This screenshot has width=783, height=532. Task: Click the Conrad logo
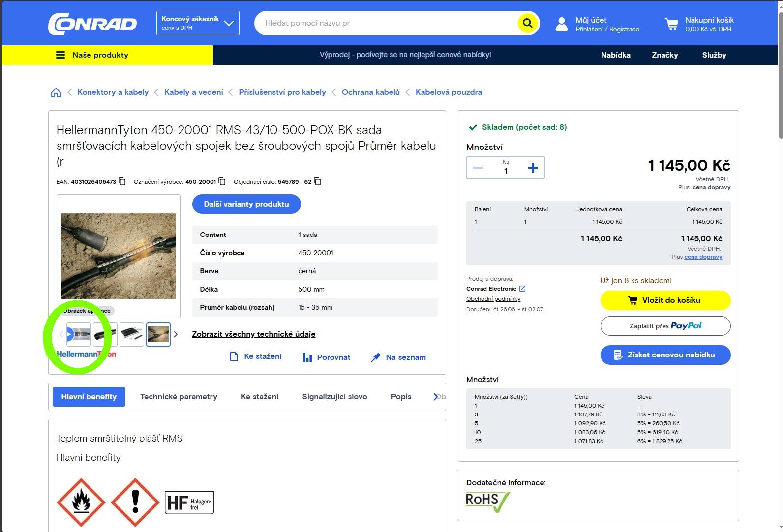point(92,23)
